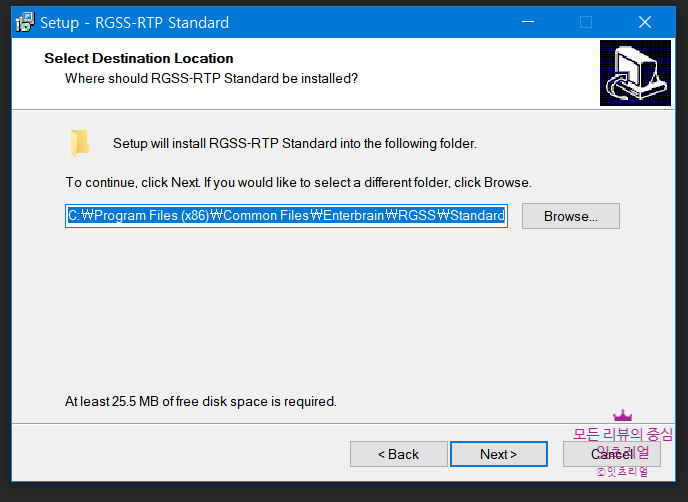This screenshot has width=688, height=502.
Task: Minimize the Setup window
Action: [528, 22]
